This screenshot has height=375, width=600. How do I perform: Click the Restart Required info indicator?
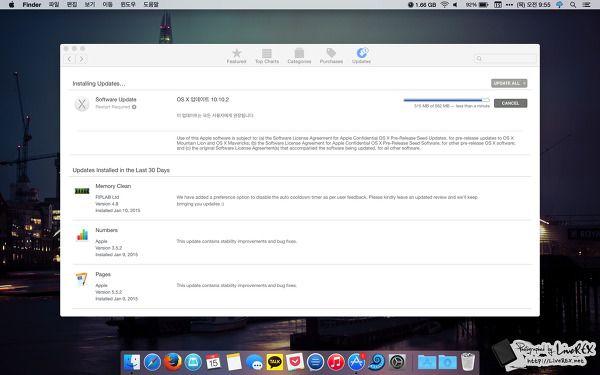(134, 107)
